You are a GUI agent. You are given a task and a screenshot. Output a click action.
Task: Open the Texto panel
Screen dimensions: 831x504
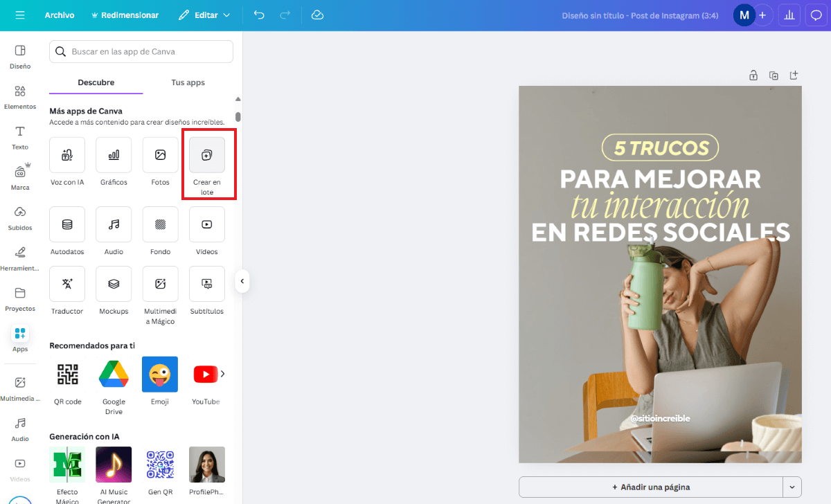19,136
